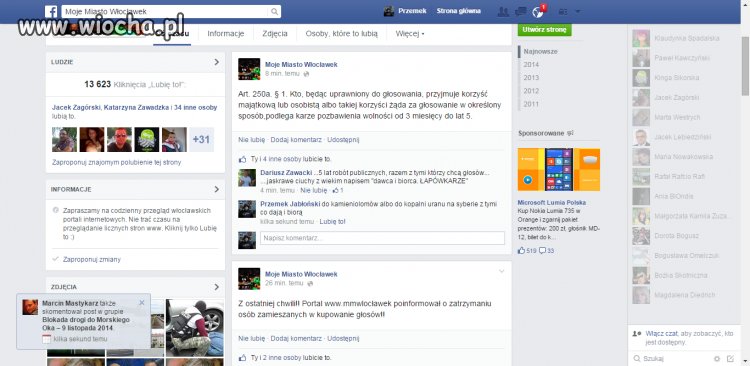Jump to 2013 in the timeline

[531, 78]
